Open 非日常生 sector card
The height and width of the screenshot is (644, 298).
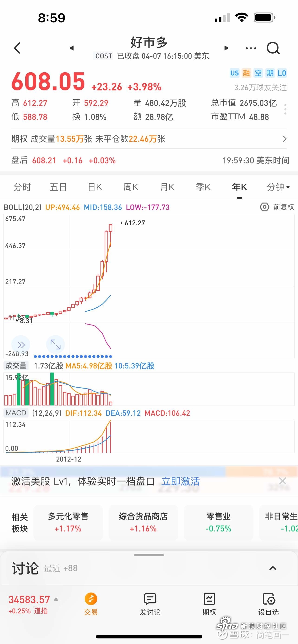(279, 522)
